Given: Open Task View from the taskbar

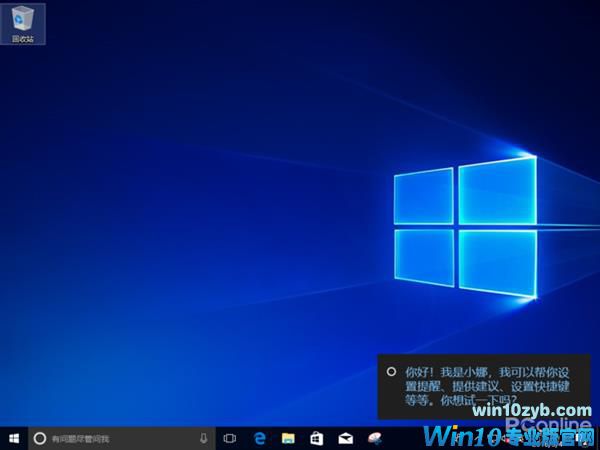Looking at the screenshot, I should point(230,438).
